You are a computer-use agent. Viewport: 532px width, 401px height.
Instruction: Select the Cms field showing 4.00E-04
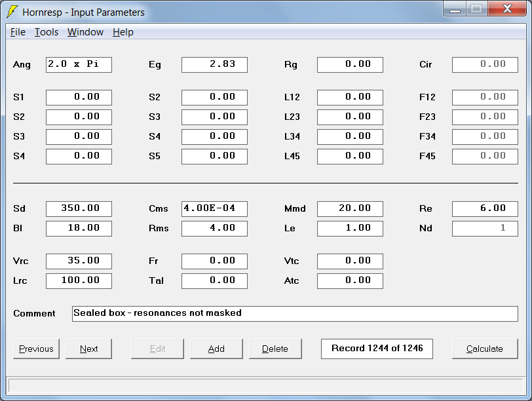click(x=214, y=208)
